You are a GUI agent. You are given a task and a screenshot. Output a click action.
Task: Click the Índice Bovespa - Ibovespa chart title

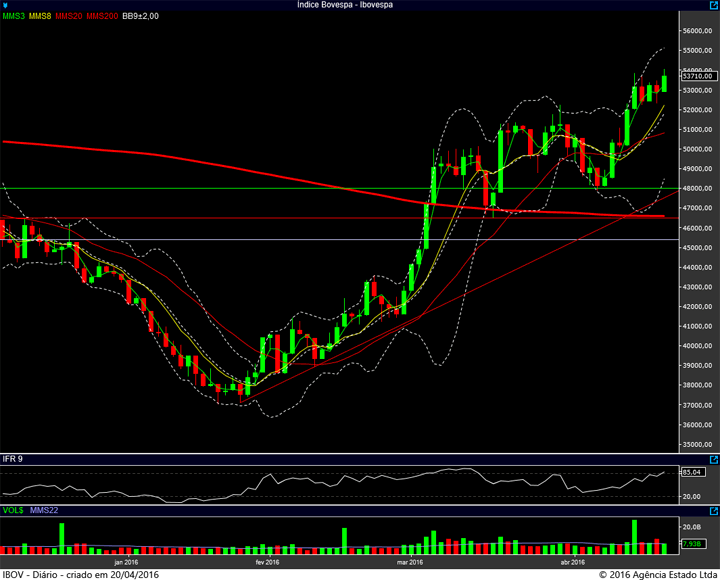click(345, 5)
